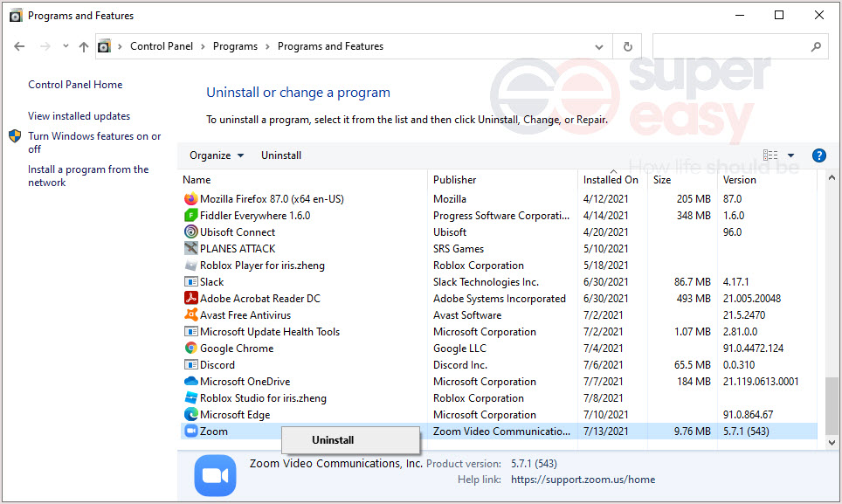Open Turn Windows features on or off
Image resolution: width=842 pixels, height=504 pixels.
click(x=94, y=142)
